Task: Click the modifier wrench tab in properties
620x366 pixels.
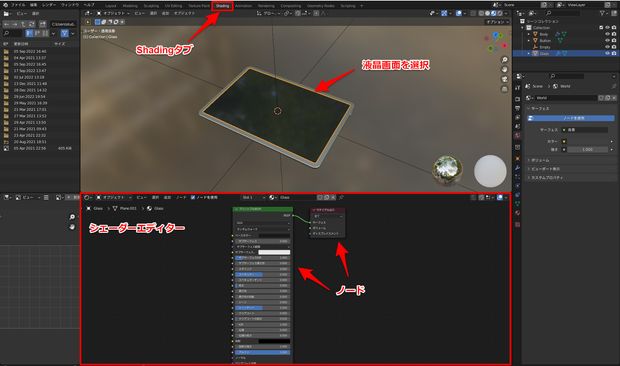Action: 517,168
